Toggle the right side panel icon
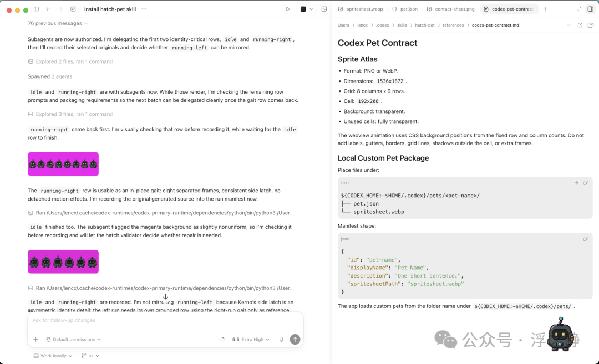The width and height of the screenshot is (599, 364). click(591, 9)
